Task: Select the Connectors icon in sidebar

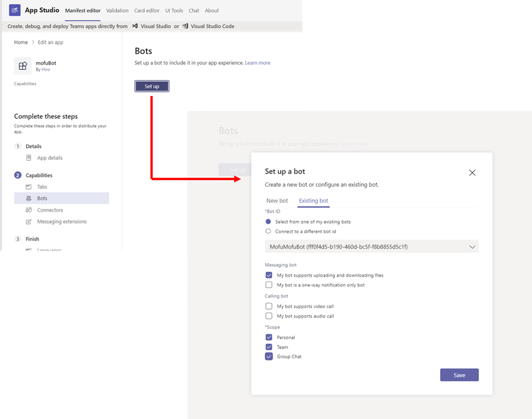Action: (28, 209)
